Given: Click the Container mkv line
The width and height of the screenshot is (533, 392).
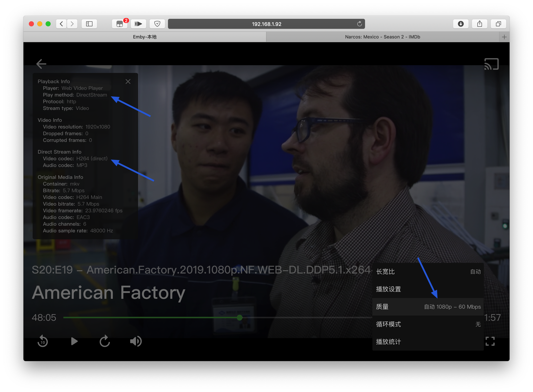Looking at the screenshot, I should coord(61,184).
